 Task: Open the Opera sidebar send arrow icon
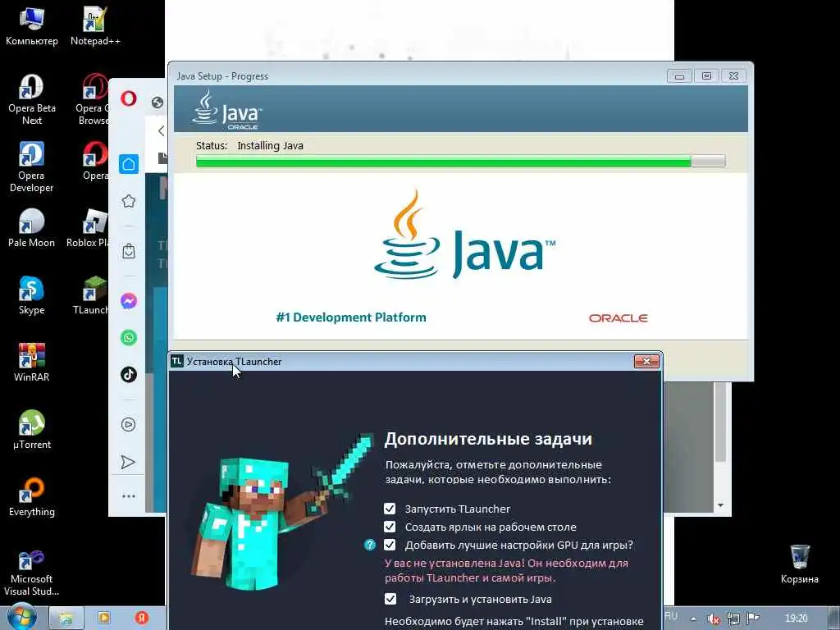(127, 462)
